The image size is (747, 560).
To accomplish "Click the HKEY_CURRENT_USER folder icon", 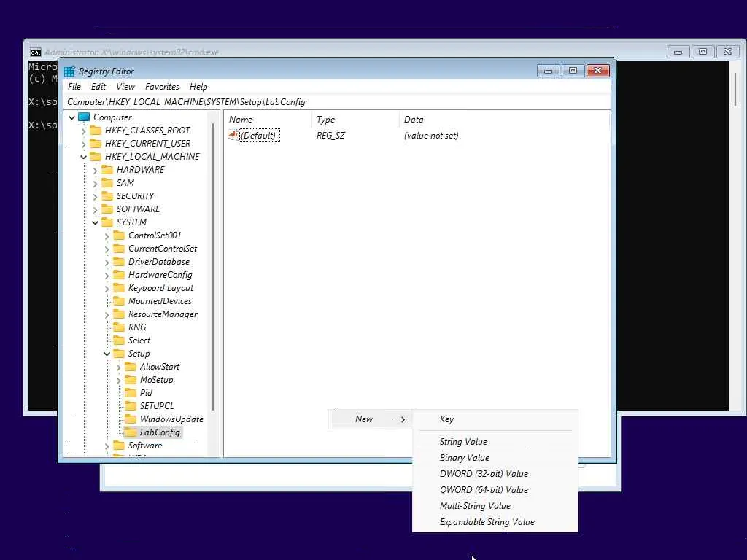I will point(96,144).
